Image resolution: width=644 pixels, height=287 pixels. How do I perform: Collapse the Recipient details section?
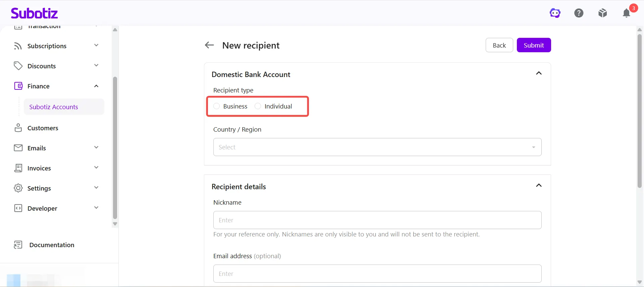point(539,186)
